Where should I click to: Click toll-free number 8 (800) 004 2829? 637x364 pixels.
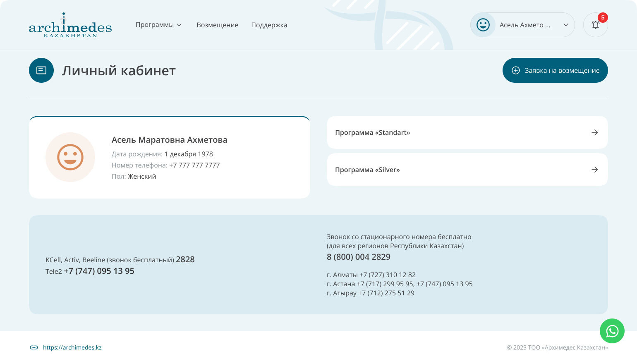pyautogui.click(x=359, y=257)
